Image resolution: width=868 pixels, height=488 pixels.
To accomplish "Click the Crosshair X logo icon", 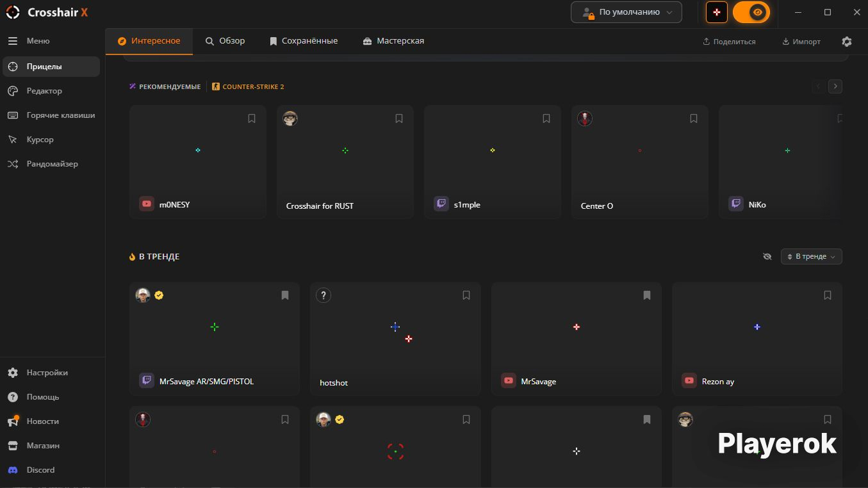I will [x=13, y=12].
